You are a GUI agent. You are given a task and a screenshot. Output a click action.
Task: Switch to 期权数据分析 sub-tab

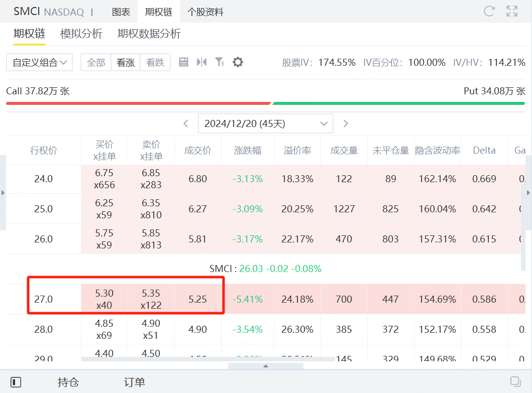[149, 34]
